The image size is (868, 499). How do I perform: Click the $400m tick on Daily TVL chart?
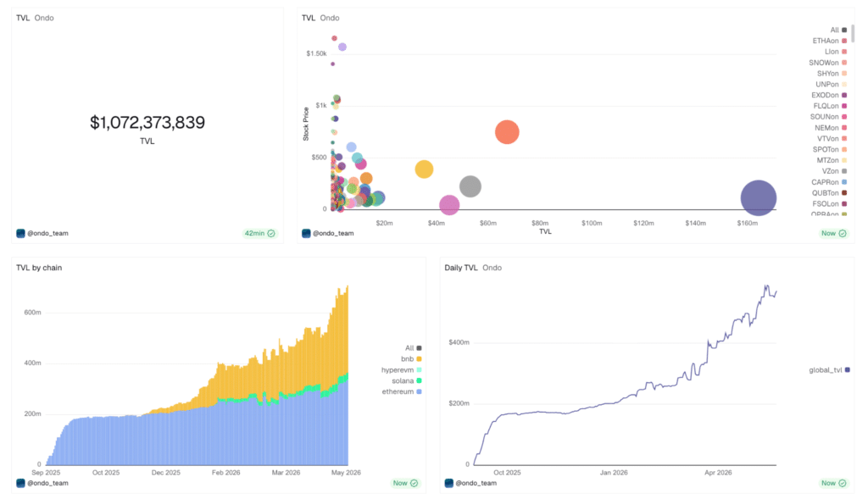(459, 342)
